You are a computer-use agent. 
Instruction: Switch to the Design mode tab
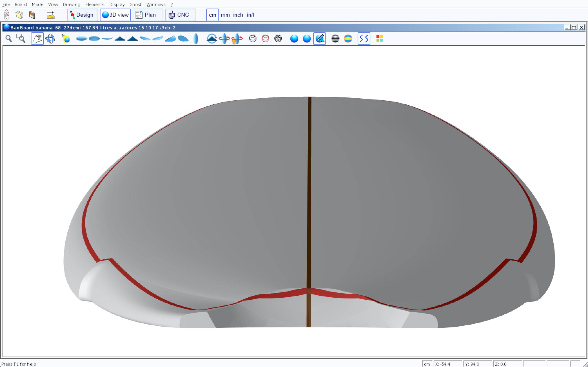pos(82,15)
